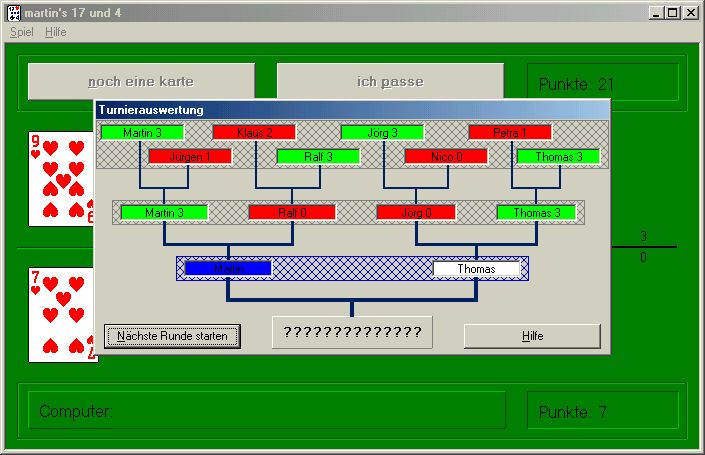Open the Hilfe menu in menu bar
705x455 pixels.
(x=56, y=32)
